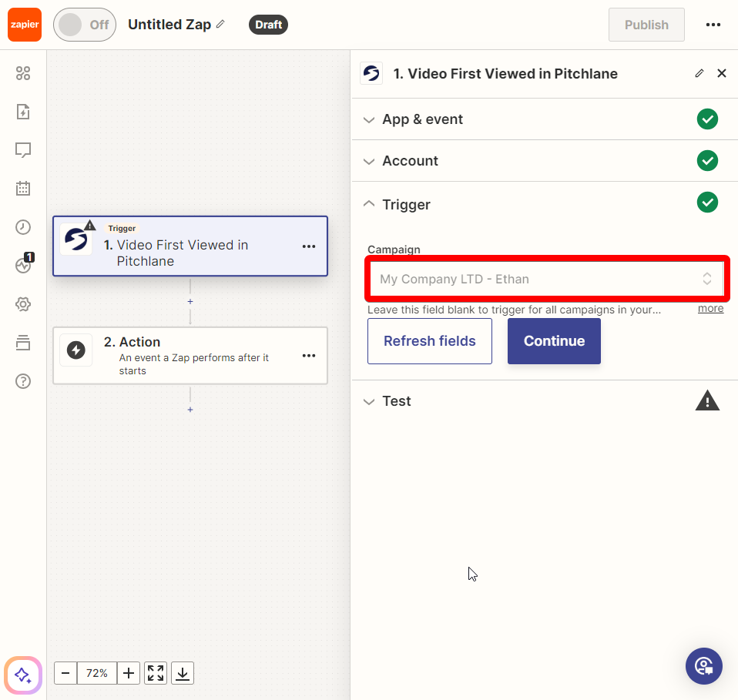This screenshot has width=738, height=700.
Task: Click the Continue button
Action: [x=554, y=341]
